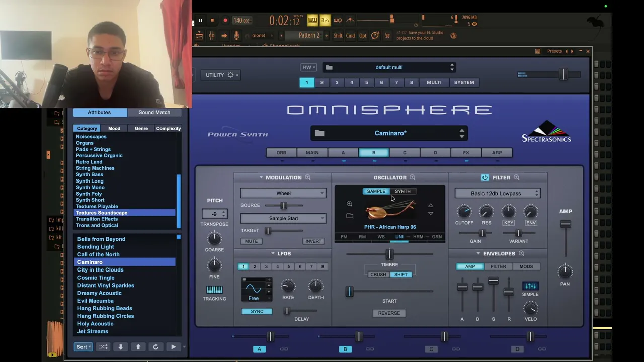
Task: Shuffle the patch list
Action: pyautogui.click(x=103, y=347)
